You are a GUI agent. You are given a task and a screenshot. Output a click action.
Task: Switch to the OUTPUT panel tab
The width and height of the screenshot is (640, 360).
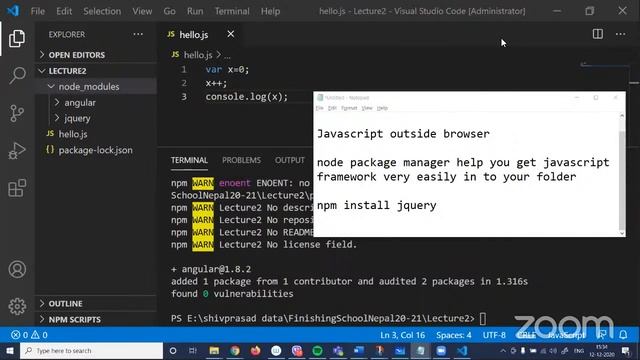tap(289, 160)
